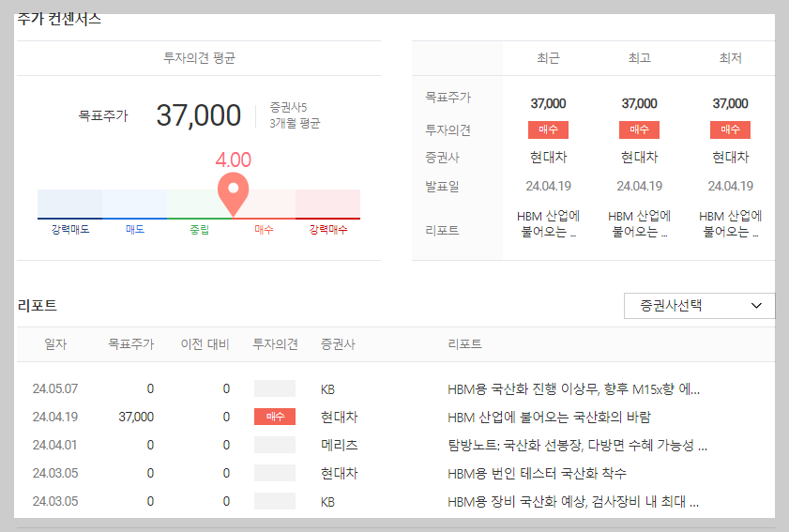Click the 매수 label under rating gauge

click(x=264, y=230)
